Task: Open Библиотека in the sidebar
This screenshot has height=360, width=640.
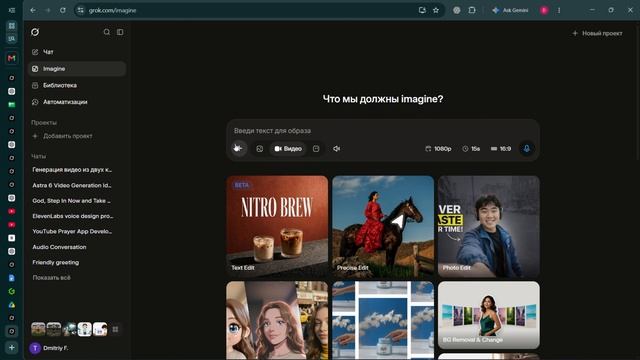Action: [77, 85]
